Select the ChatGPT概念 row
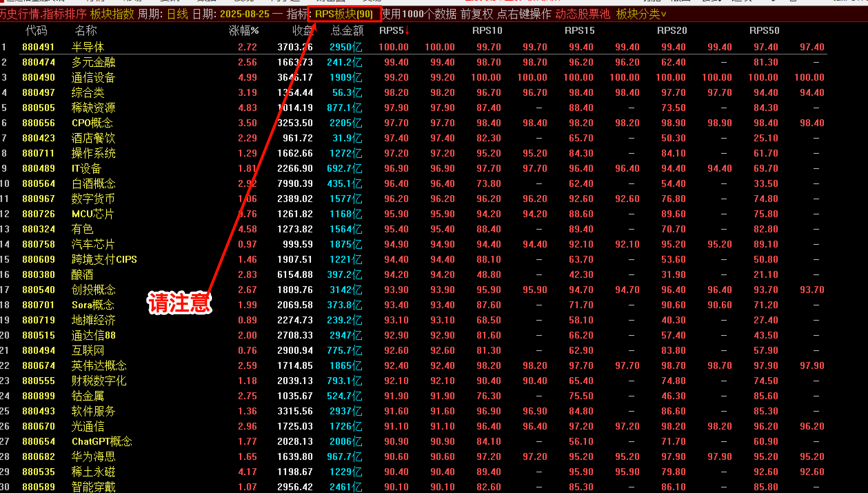 102,441
